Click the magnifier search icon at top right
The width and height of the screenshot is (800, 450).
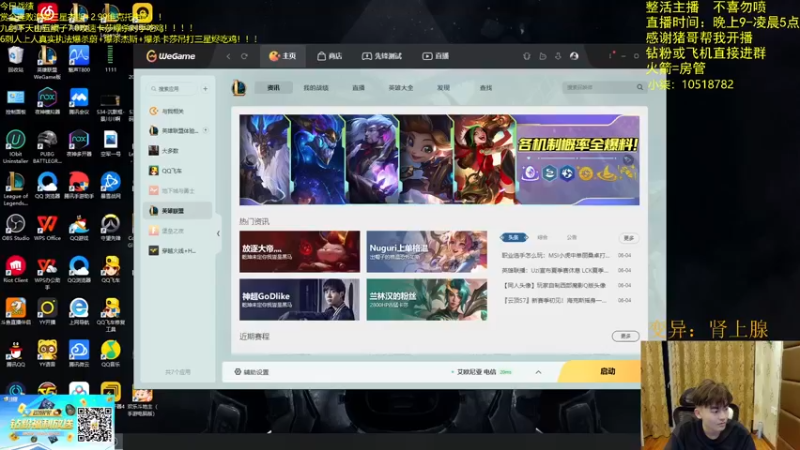[639, 88]
